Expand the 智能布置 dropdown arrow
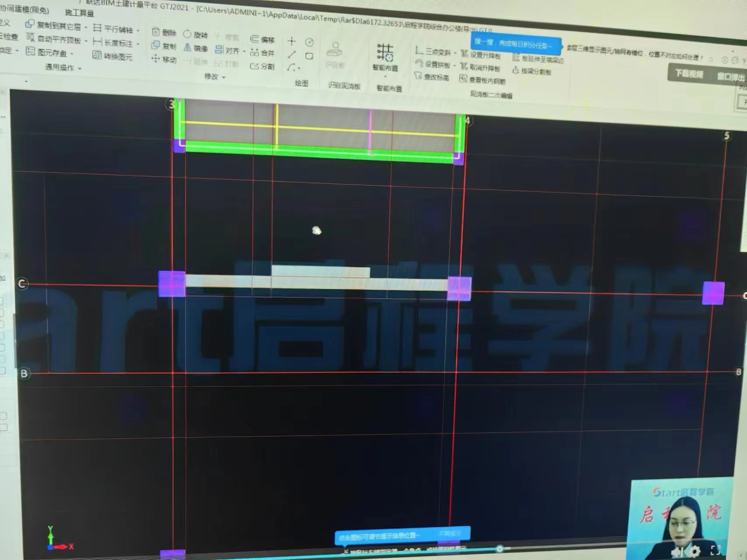747x560 pixels. click(x=385, y=77)
